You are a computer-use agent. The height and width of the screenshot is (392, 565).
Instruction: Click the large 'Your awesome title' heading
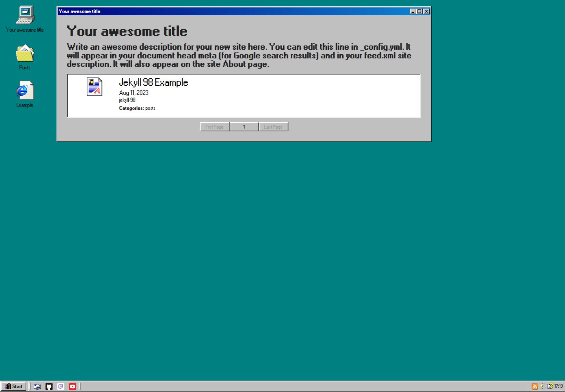pyautogui.click(x=127, y=31)
